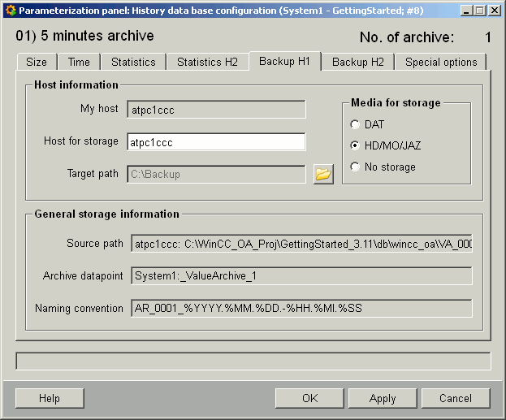The height and width of the screenshot is (420, 506).
Task: Click the Naming convention field
Action: coord(301,309)
